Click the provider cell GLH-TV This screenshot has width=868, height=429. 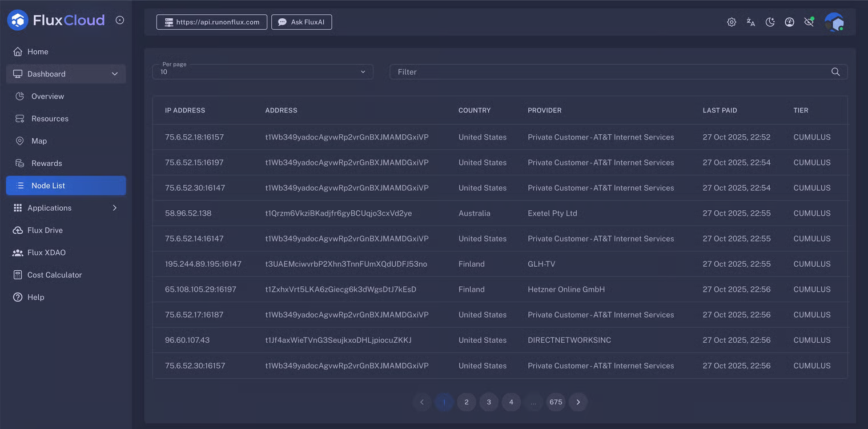tap(541, 264)
